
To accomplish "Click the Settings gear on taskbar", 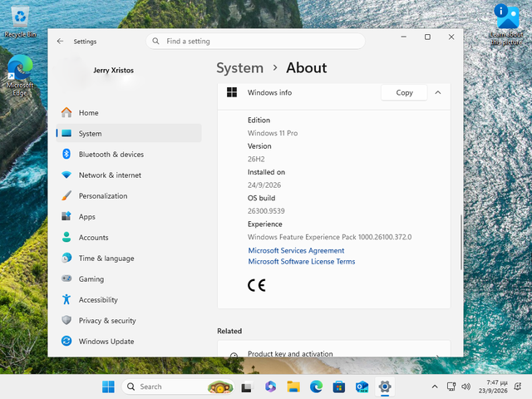I will [385, 387].
